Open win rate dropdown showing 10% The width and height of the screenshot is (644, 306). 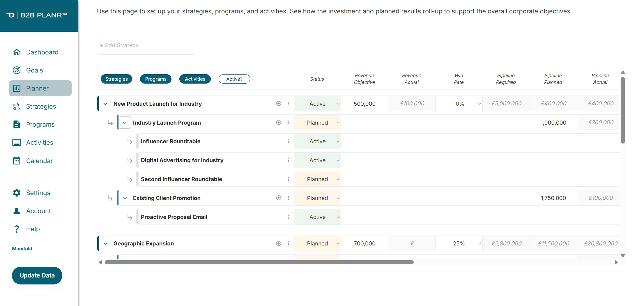tap(479, 104)
